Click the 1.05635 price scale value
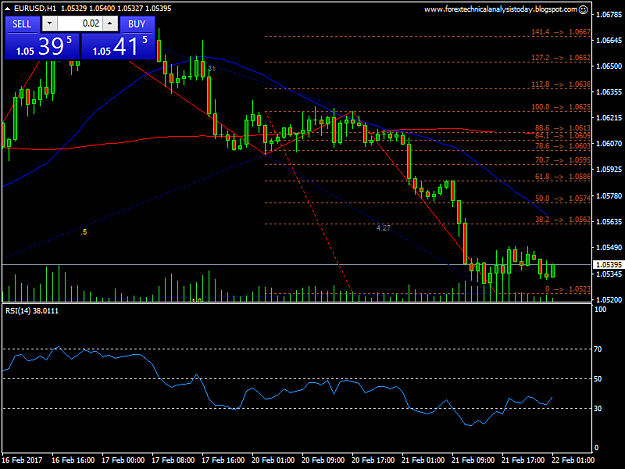 pyautogui.click(x=609, y=222)
